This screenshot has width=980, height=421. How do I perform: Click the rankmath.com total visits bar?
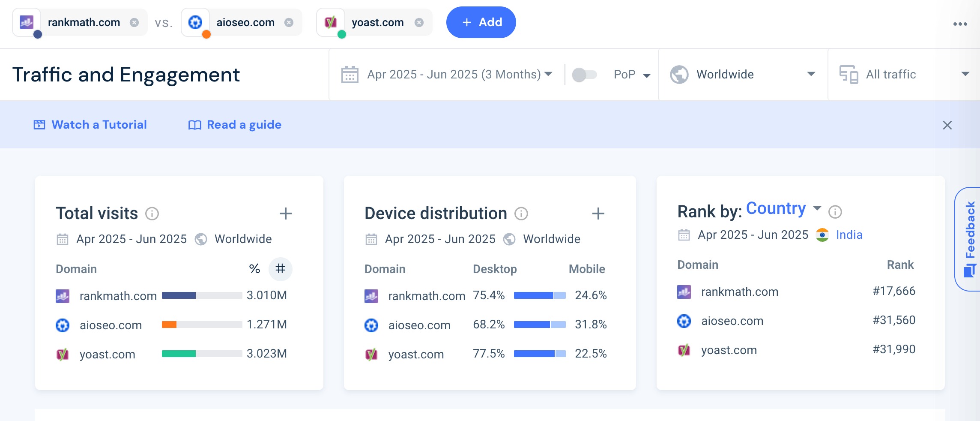pos(202,295)
